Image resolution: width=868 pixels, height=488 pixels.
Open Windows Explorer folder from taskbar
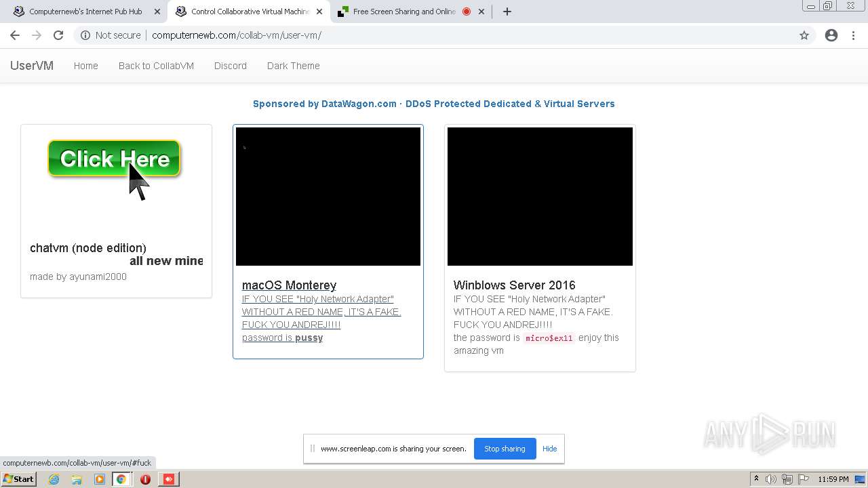(77, 479)
